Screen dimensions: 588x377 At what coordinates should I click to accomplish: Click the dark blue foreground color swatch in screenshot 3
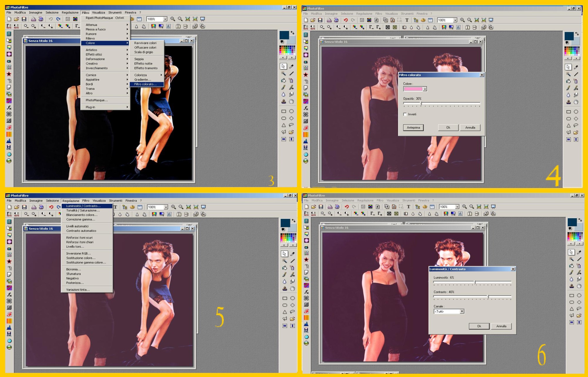coord(284,35)
